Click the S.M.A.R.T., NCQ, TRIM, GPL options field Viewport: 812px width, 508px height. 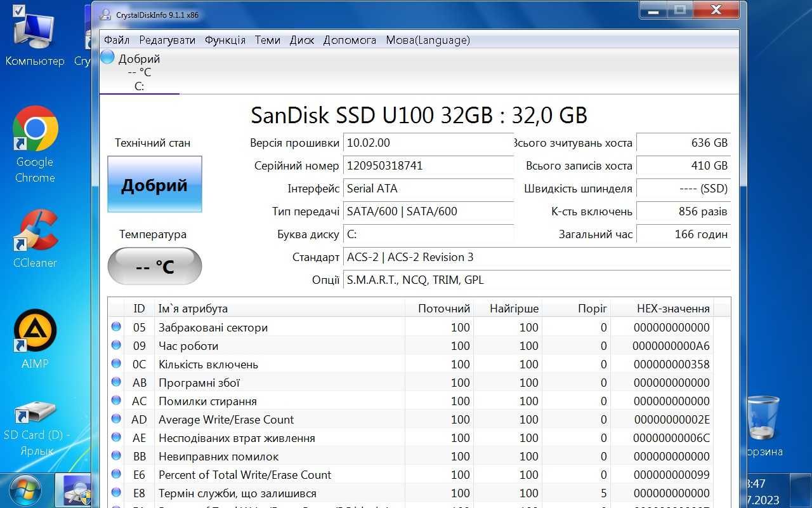pyautogui.click(x=537, y=280)
